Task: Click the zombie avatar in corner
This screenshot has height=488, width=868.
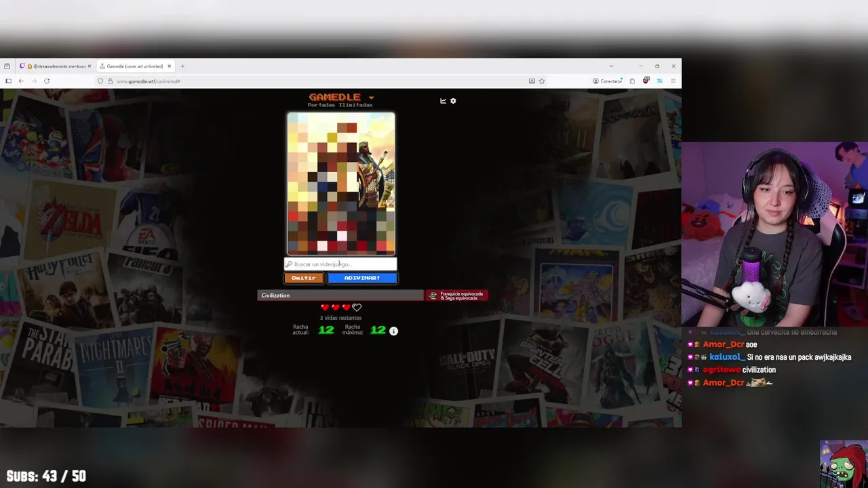Action: tap(844, 464)
